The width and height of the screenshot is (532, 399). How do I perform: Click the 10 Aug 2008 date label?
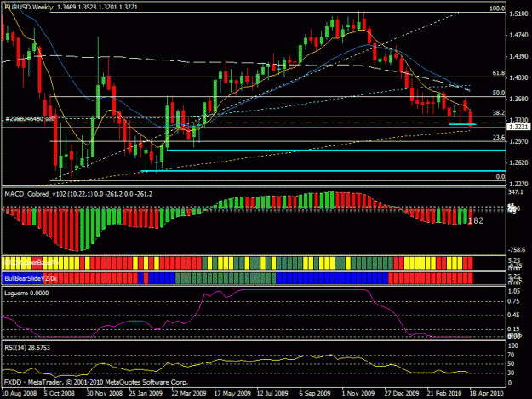[x=19, y=394]
